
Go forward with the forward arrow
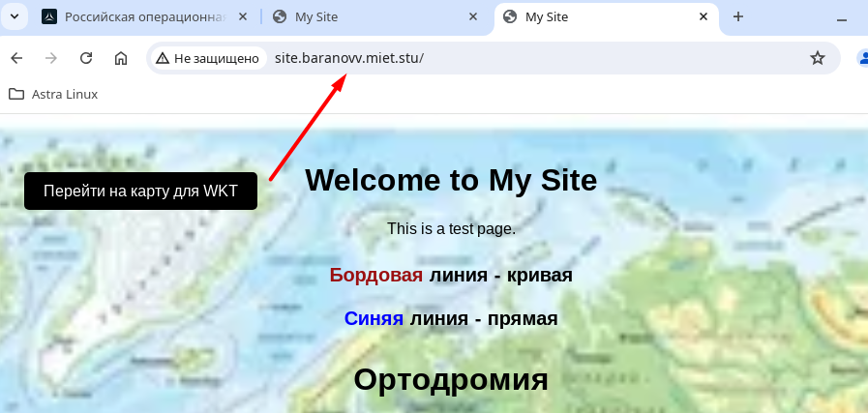[x=51, y=58]
